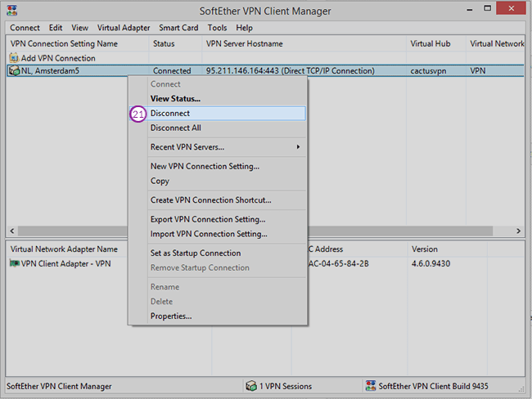The height and width of the screenshot is (399, 532).
Task: Click the 'VPN Client Adapter - VPN' row
Action: pyautogui.click(x=65, y=264)
